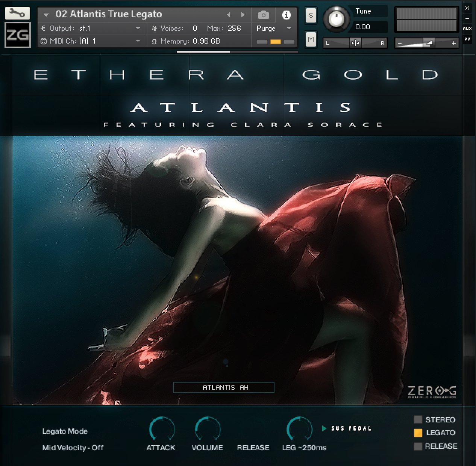Open the instrument name dropdown arrow
This screenshot has width=476, height=466.
pos(46,15)
